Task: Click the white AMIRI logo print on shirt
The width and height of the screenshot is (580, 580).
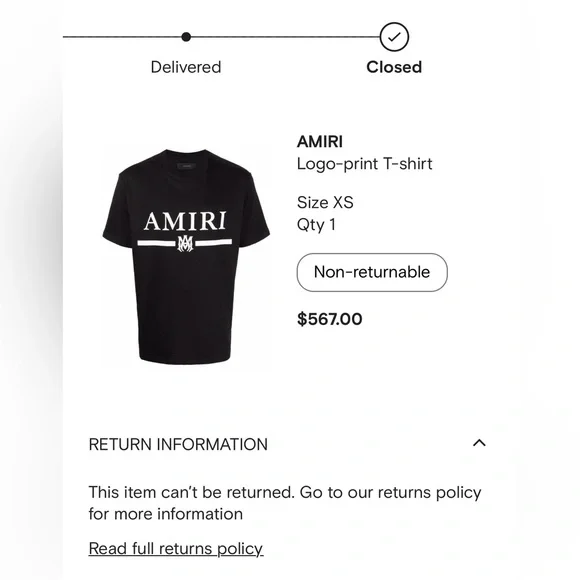Action: (185, 221)
